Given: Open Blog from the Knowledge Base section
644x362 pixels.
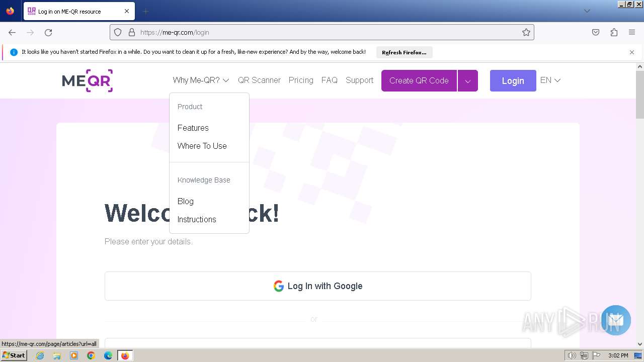Looking at the screenshot, I should (186, 201).
